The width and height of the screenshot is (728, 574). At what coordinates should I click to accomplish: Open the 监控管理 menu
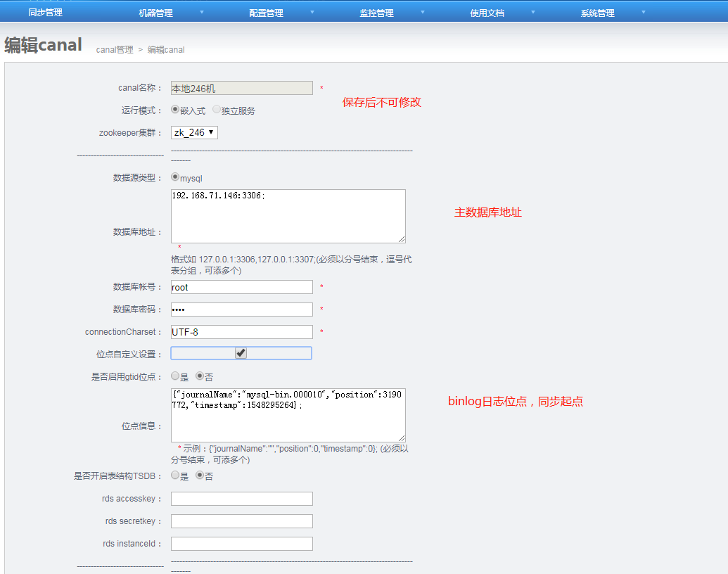coord(376,13)
